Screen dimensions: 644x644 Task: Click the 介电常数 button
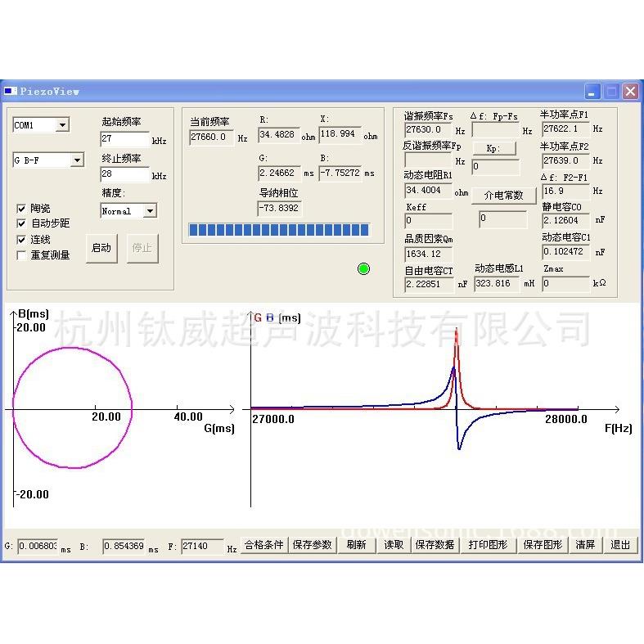[x=503, y=195]
